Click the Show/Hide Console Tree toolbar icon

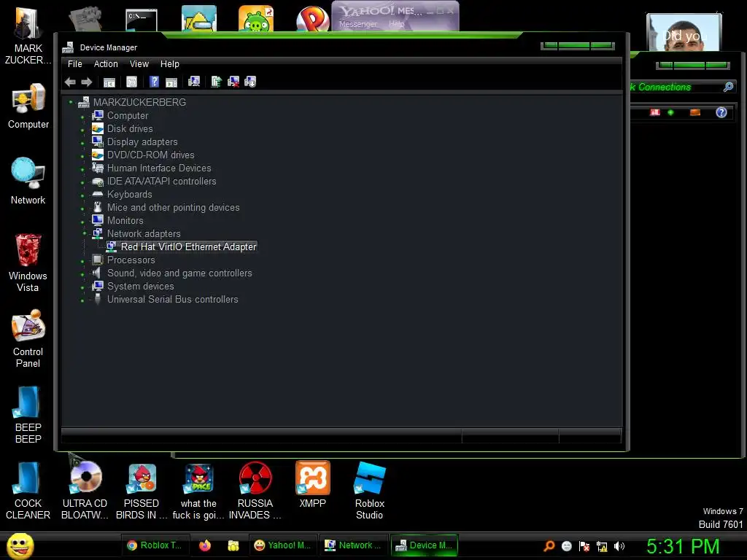(x=109, y=82)
